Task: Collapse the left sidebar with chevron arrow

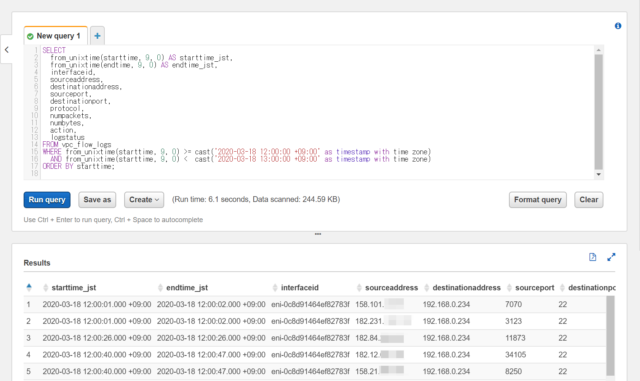Action: tap(7, 49)
